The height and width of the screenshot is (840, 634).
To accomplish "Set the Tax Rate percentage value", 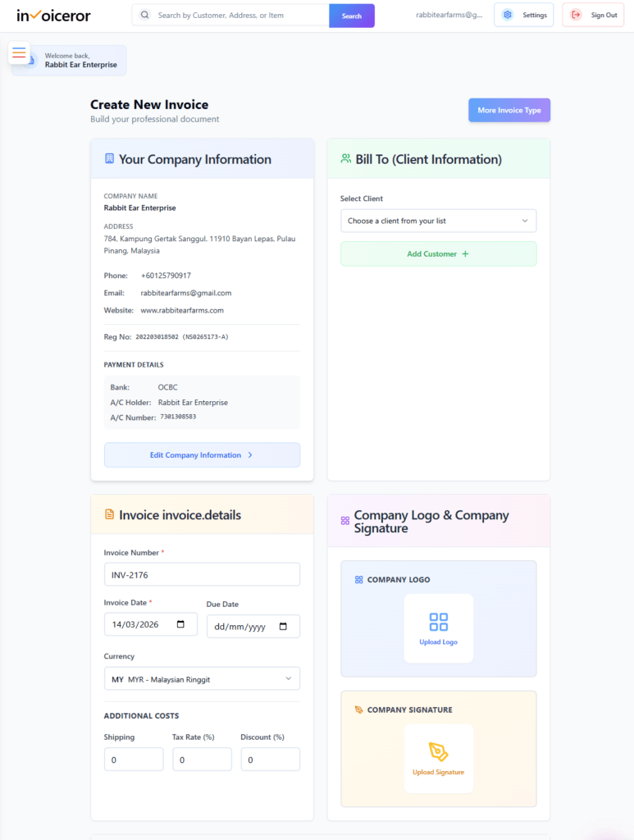I will [202, 759].
